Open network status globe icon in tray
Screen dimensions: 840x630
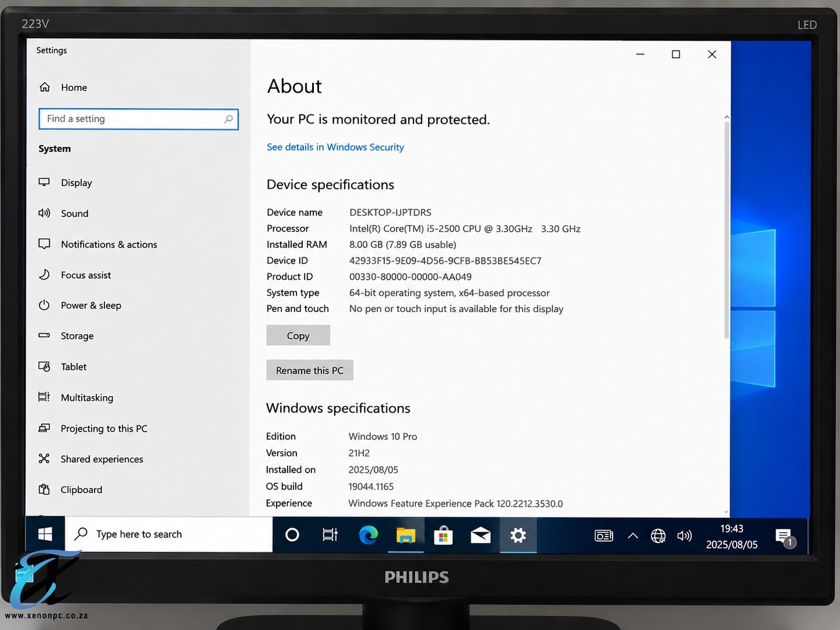tap(658, 536)
